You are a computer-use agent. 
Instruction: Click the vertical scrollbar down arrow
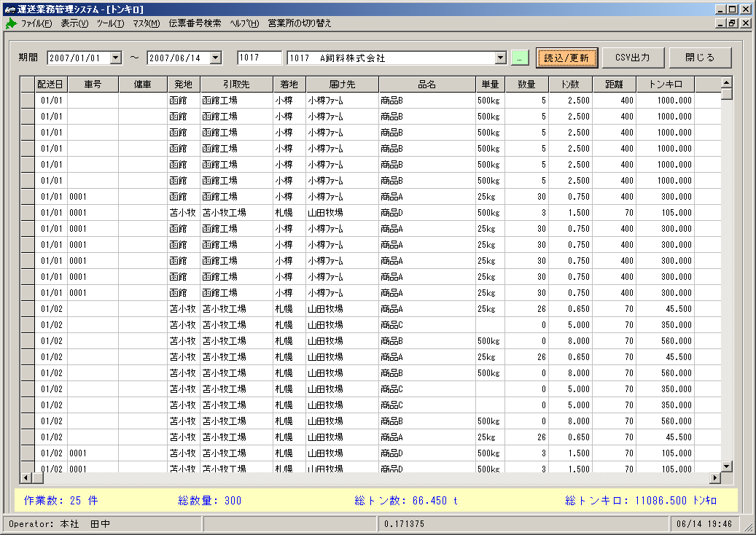[x=727, y=466]
